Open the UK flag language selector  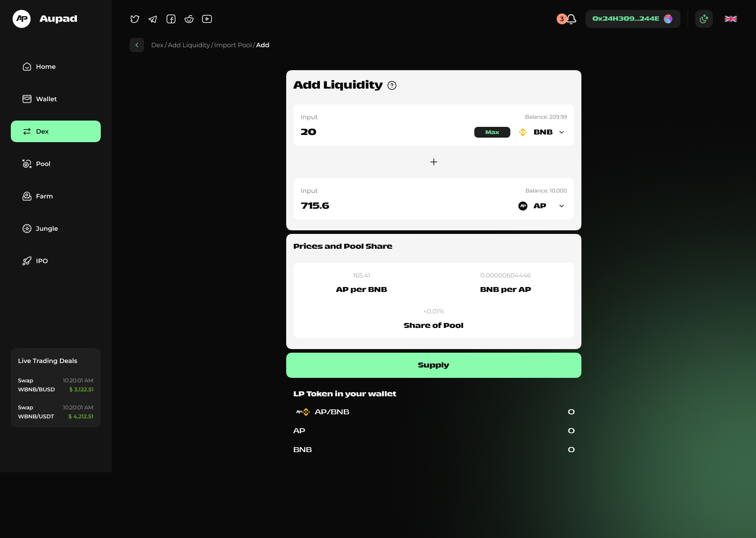click(x=730, y=19)
